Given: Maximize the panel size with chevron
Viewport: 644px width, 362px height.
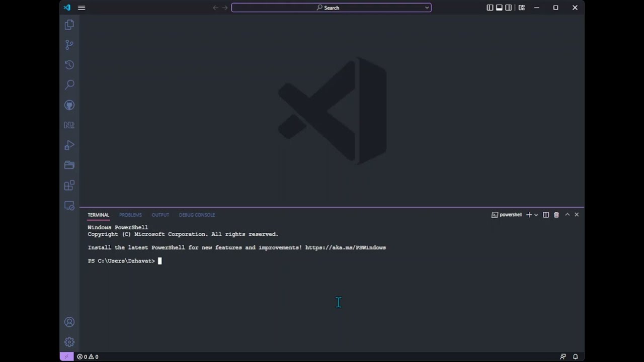Looking at the screenshot, I should click(568, 215).
